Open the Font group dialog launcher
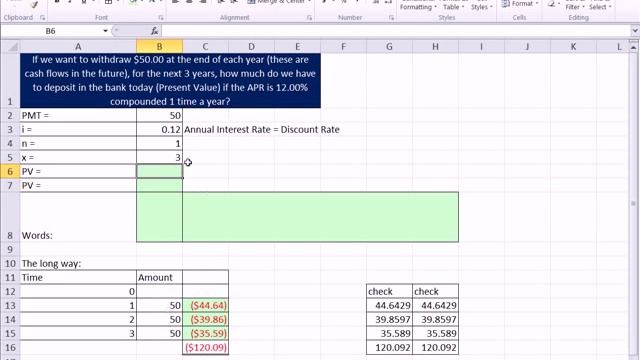Screen dimensions: 640x360 [x=161, y=18]
